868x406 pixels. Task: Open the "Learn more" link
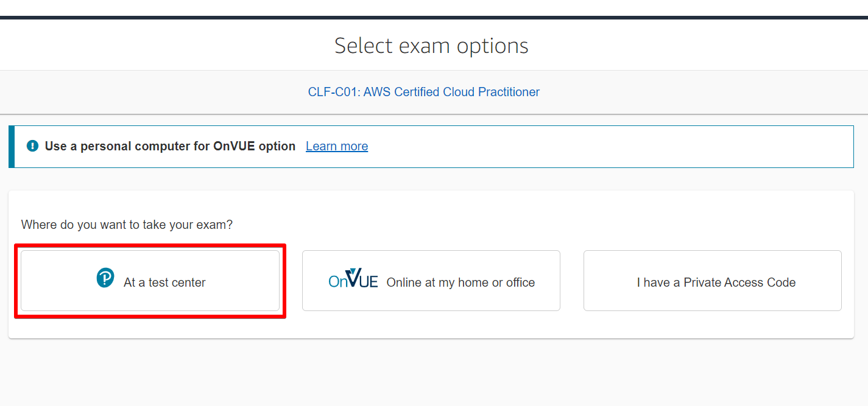click(336, 146)
